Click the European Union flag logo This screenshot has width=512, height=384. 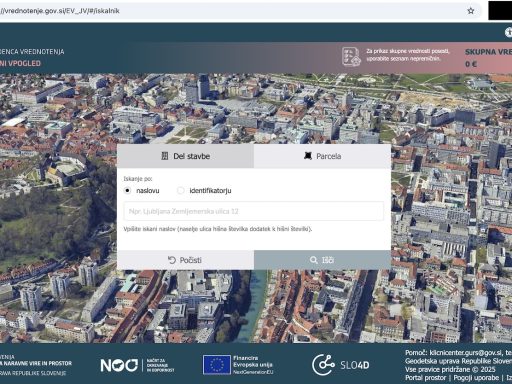coord(217,365)
